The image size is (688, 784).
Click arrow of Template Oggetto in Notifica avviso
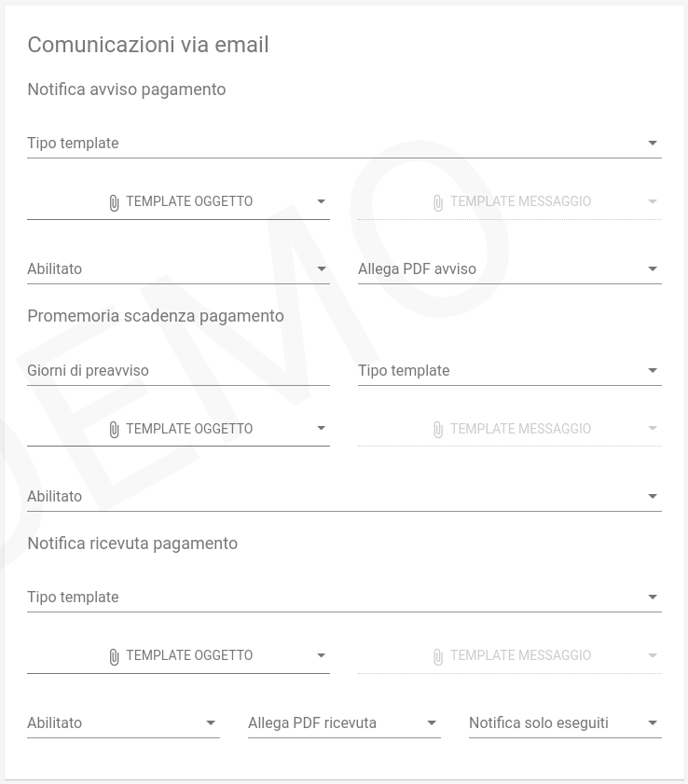321,201
